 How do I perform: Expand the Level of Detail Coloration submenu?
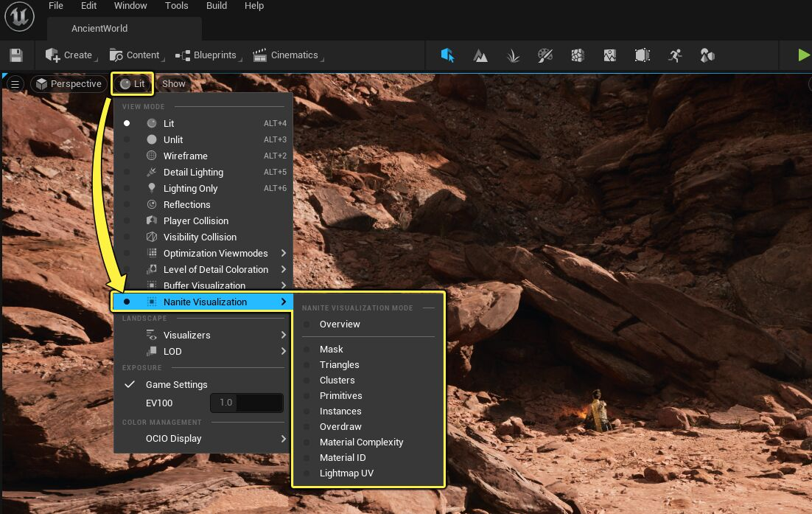[203, 269]
